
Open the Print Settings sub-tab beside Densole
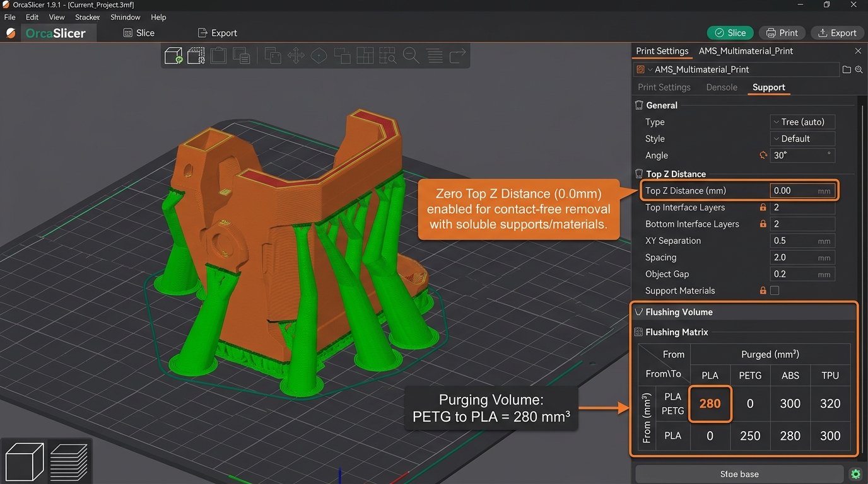click(x=664, y=87)
